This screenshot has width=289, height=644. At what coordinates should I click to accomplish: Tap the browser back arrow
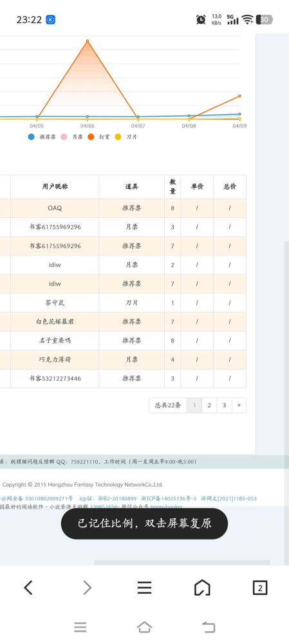point(28,588)
